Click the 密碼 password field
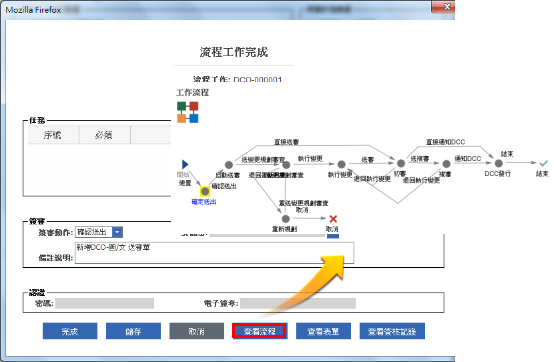Screen dimensions: 554x362 [105, 303]
